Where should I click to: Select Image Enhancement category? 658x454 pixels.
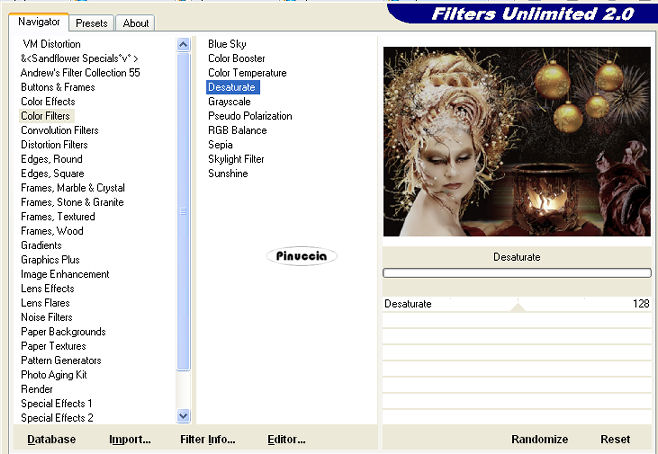point(65,274)
